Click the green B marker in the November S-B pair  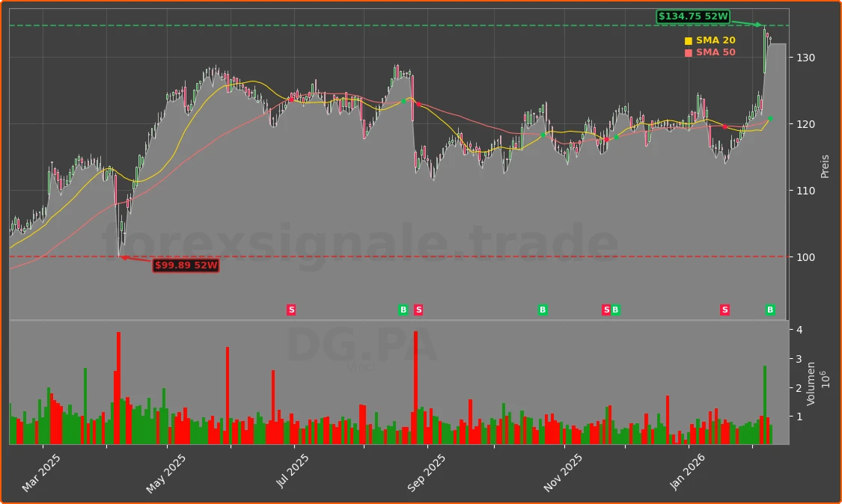[x=614, y=309]
